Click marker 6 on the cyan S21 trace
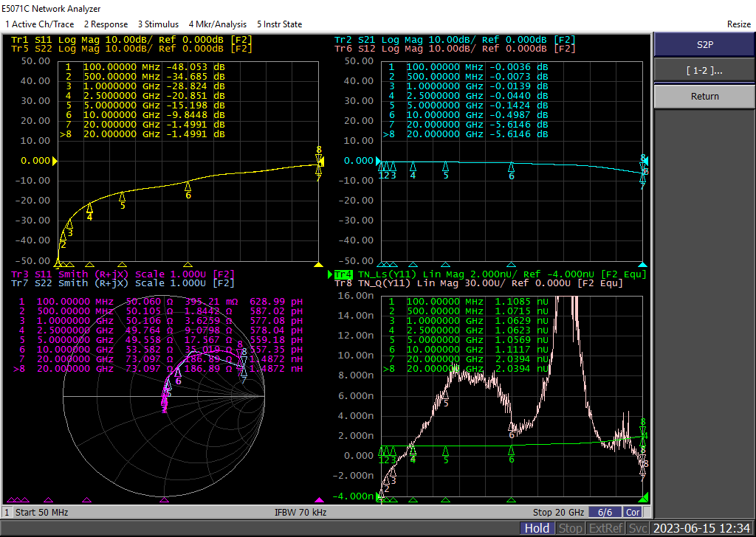756x537 pixels. click(511, 169)
